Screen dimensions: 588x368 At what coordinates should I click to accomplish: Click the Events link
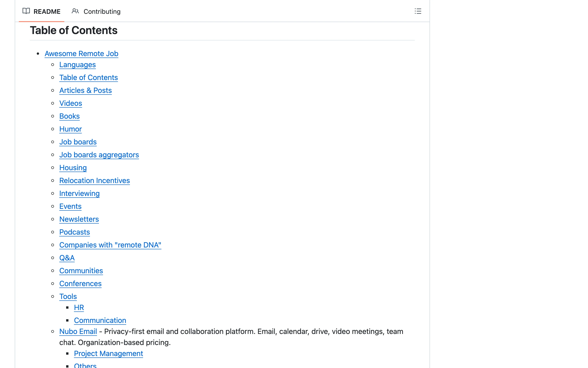tap(71, 207)
